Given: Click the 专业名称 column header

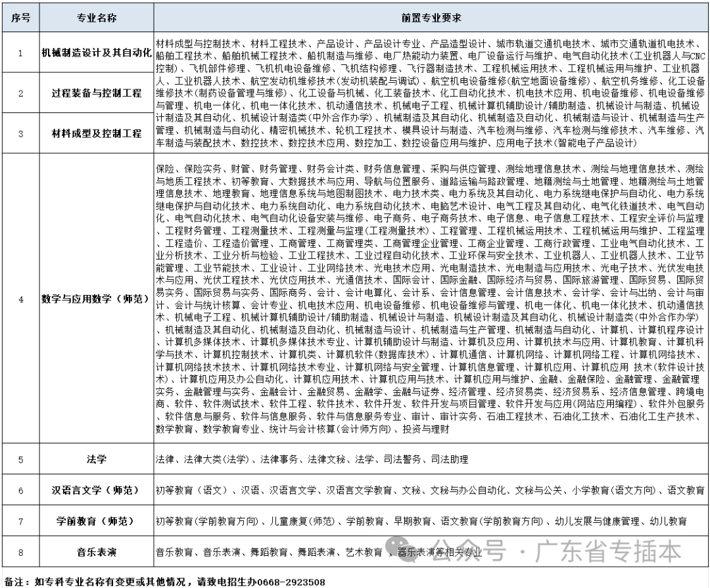Looking at the screenshot, I should click(97, 17).
